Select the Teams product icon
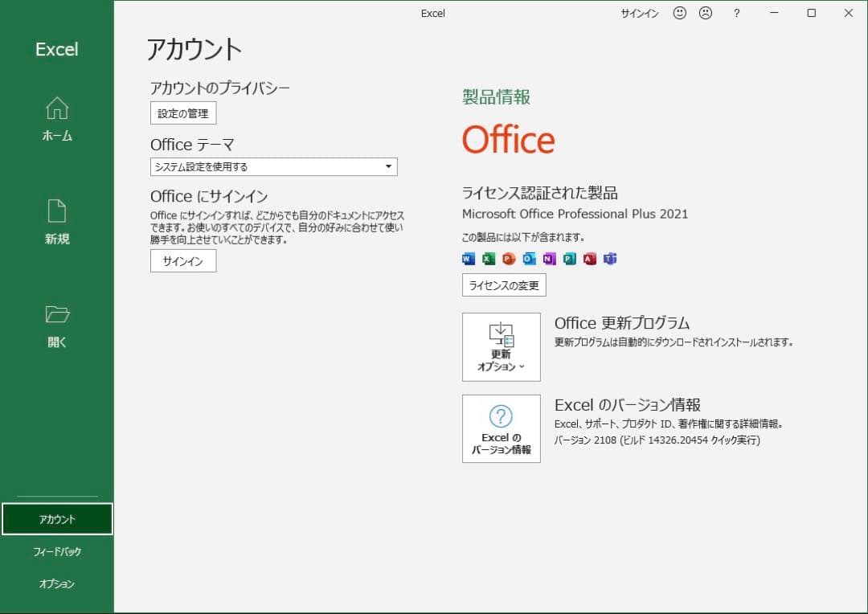The height and width of the screenshot is (614, 868). coord(609,259)
